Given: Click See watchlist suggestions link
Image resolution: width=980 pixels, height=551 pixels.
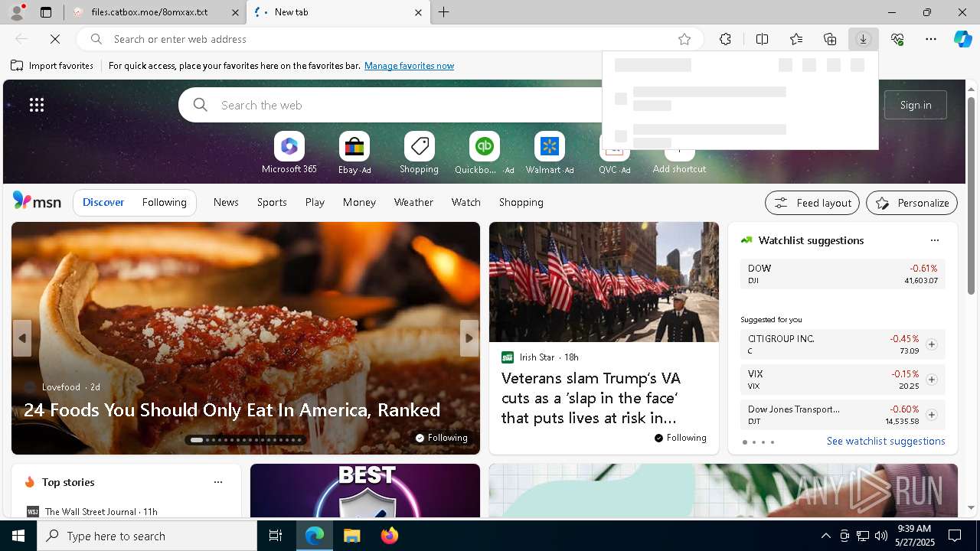Looking at the screenshot, I should pos(886,441).
